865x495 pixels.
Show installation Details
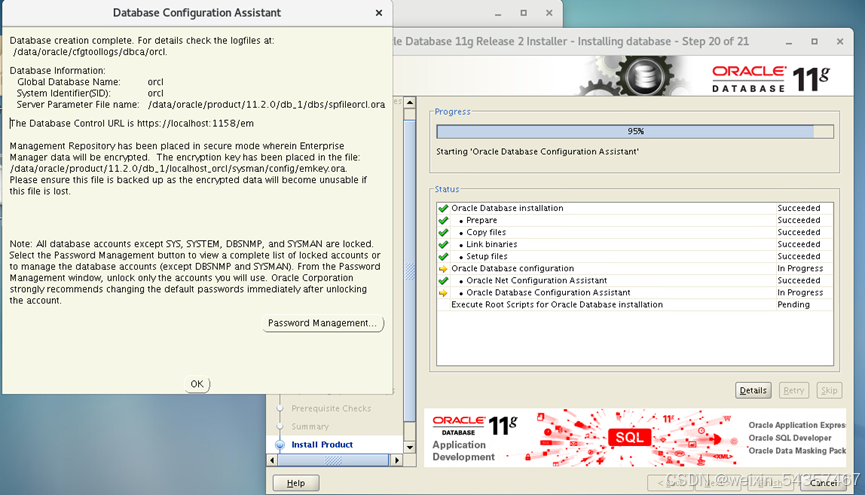point(753,390)
